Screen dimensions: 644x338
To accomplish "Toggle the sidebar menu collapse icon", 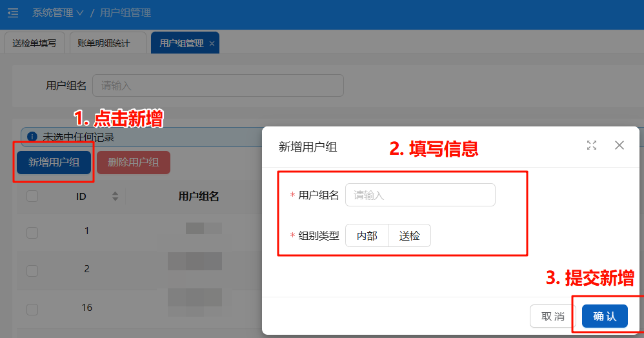I will click(13, 13).
